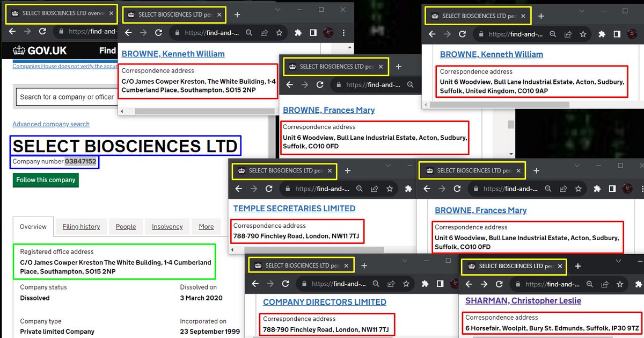The width and height of the screenshot is (644, 338).
Task: Bookmark star in the Company Directors window
Action: 406,284
